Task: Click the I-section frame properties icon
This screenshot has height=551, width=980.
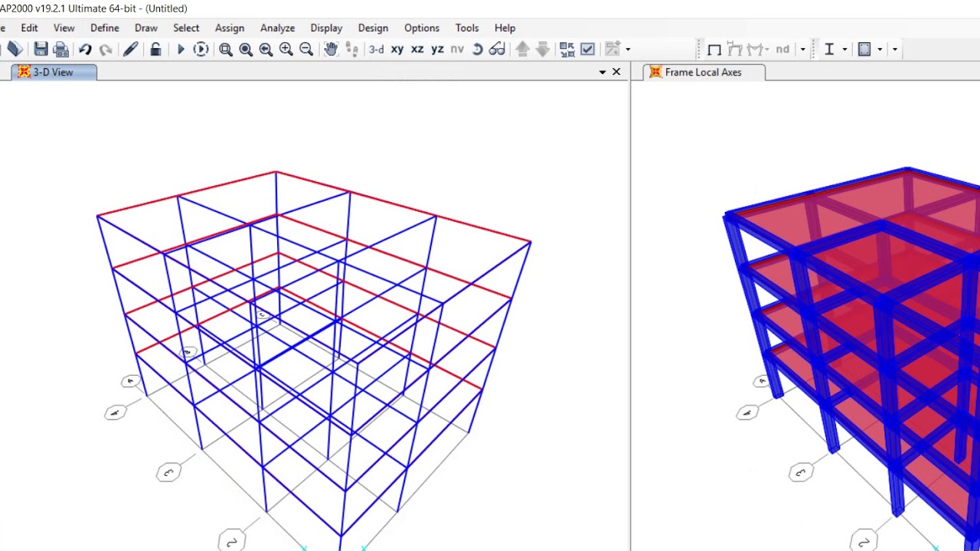Action: pos(829,49)
